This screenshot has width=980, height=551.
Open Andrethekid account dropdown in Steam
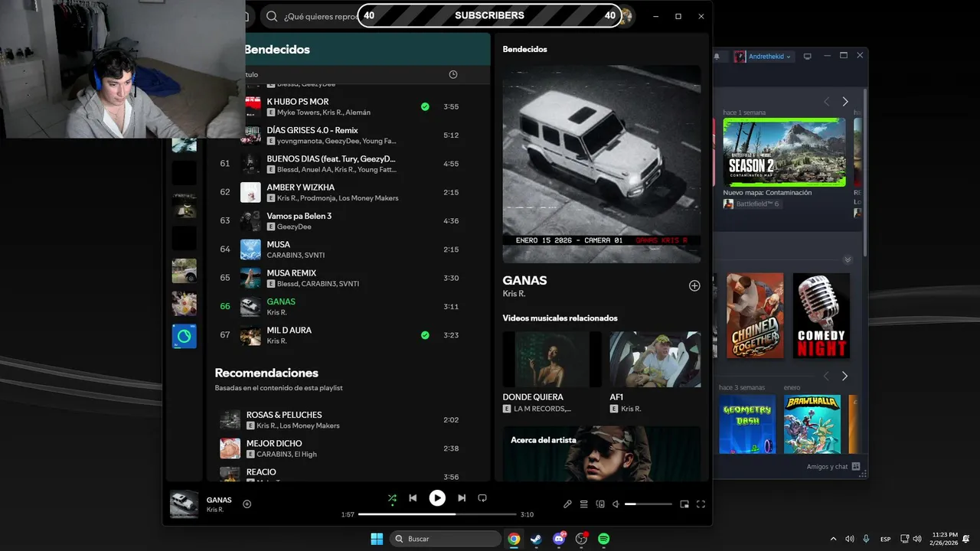pos(763,57)
